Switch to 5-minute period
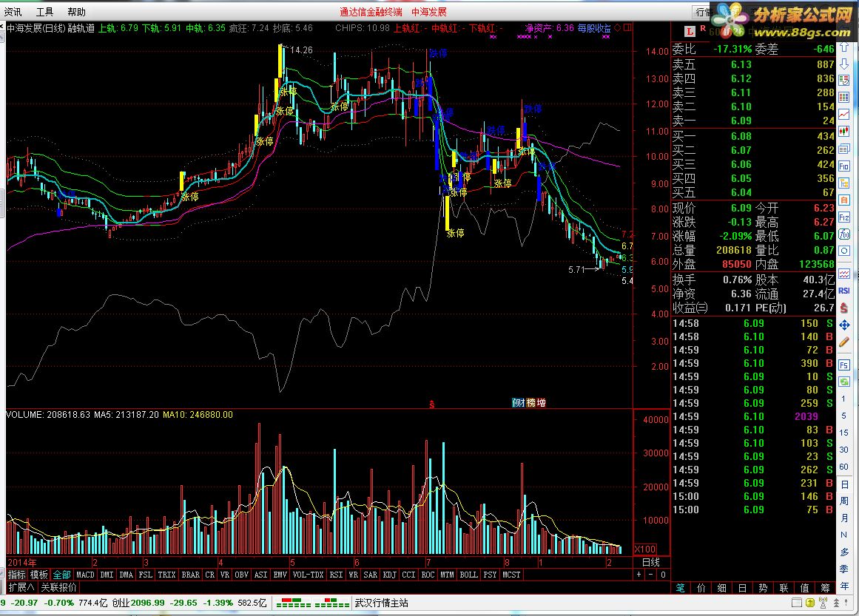The height and width of the screenshot is (616, 859). point(844,416)
